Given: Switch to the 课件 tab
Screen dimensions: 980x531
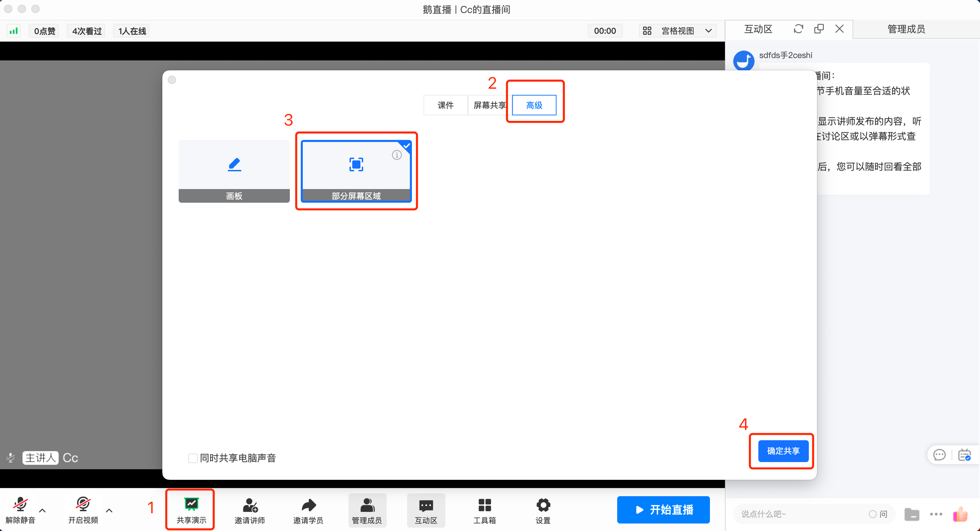Looking at the screenshot, I should point(445,105).
